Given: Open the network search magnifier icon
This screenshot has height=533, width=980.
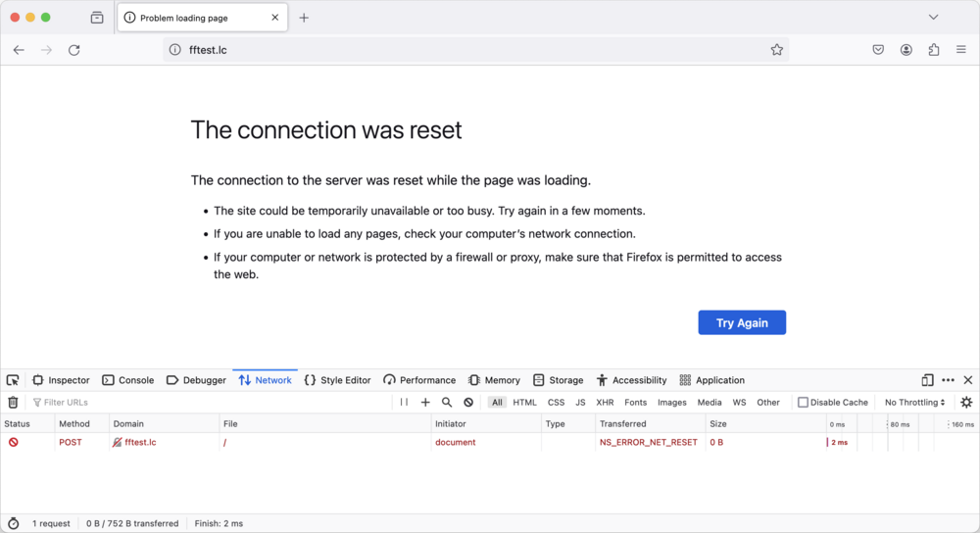Looking at the screenshot, I should pos(447,403).
